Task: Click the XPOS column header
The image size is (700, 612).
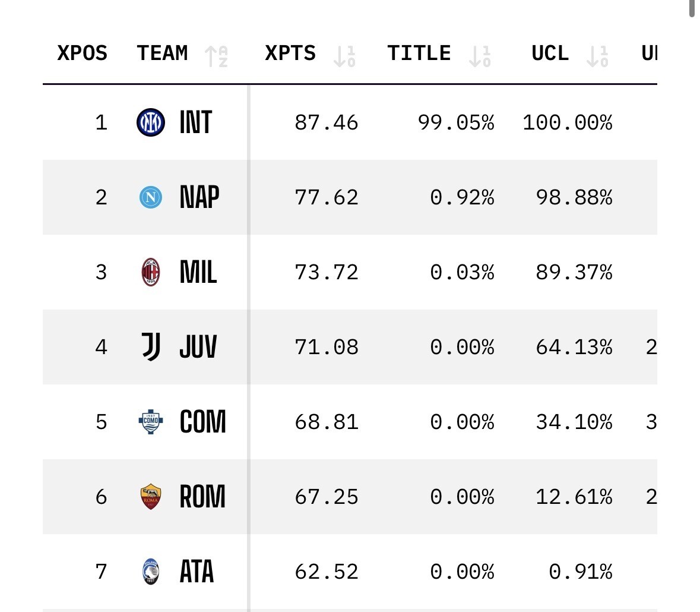Action: tap(82, 53)
